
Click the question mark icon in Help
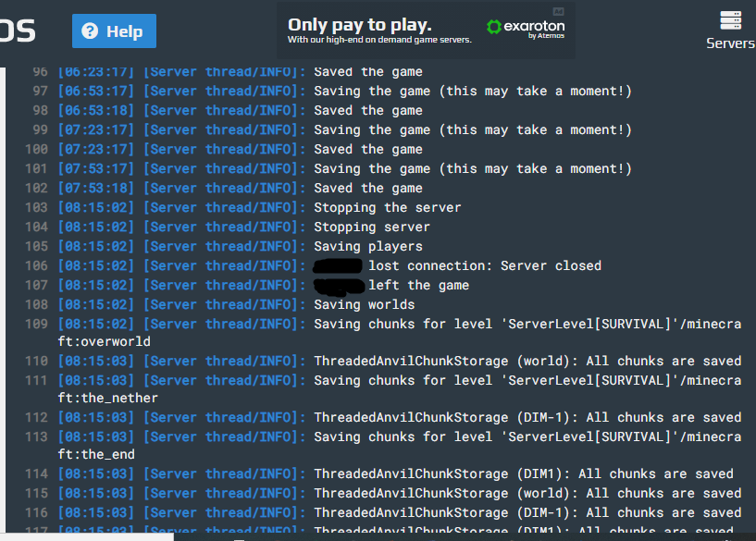point(90,31)
